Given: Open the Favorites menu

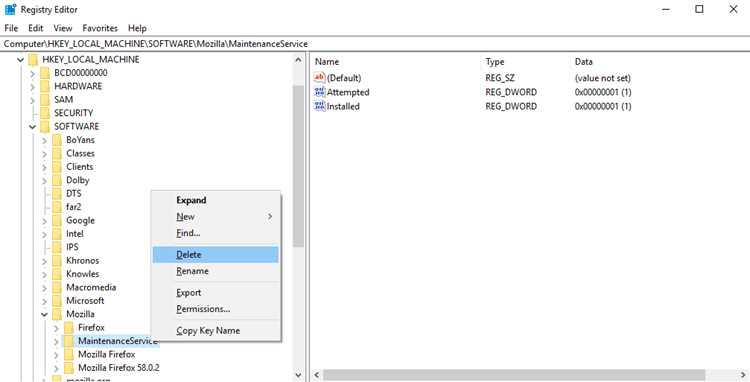Looking at the screenshot, I should 100,28.
